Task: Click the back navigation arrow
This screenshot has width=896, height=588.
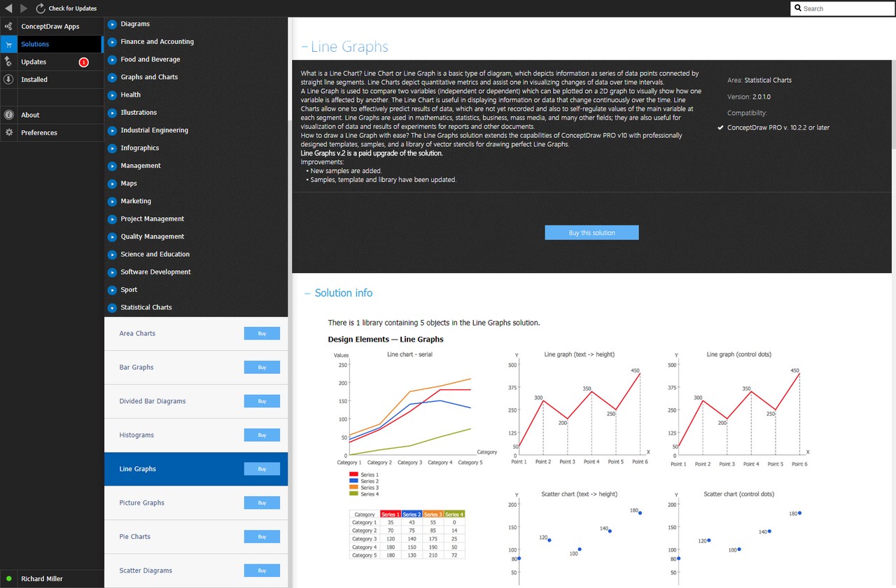Action: (8, 8)
